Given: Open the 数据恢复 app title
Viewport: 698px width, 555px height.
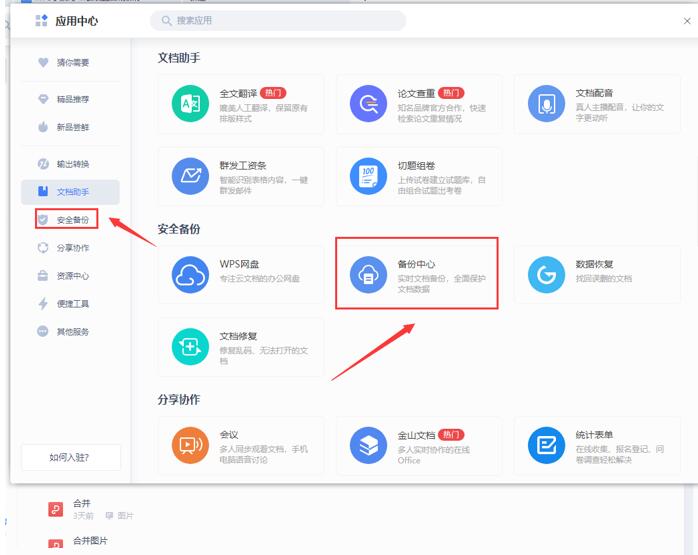Looking at the screenshot, I should click(594, 264).
